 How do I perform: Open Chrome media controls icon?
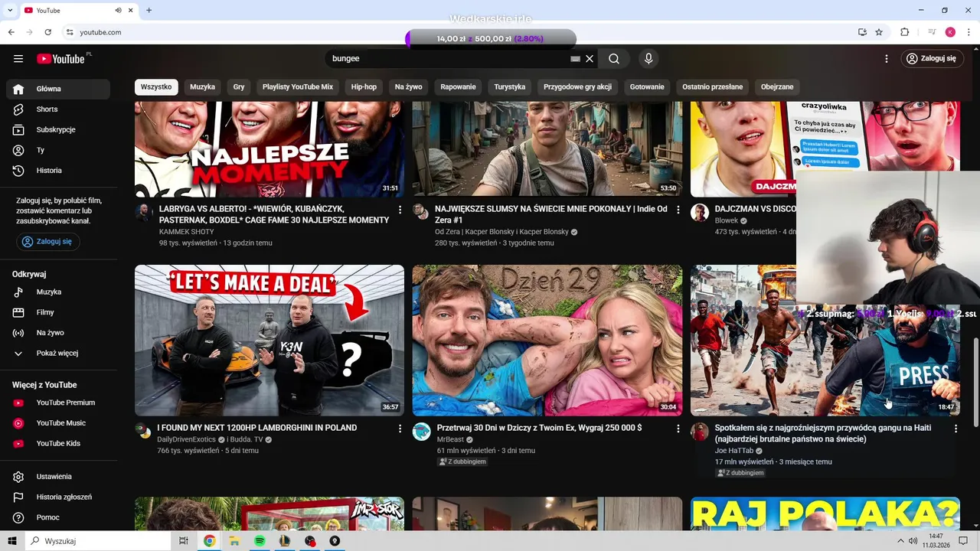pyautogui.click(x=932, y=32)
